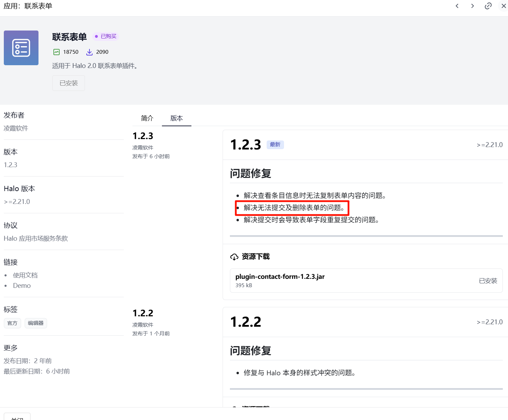Click the 编辑器 tag
This screenshot has width=508, height=420.
point(36,323)
